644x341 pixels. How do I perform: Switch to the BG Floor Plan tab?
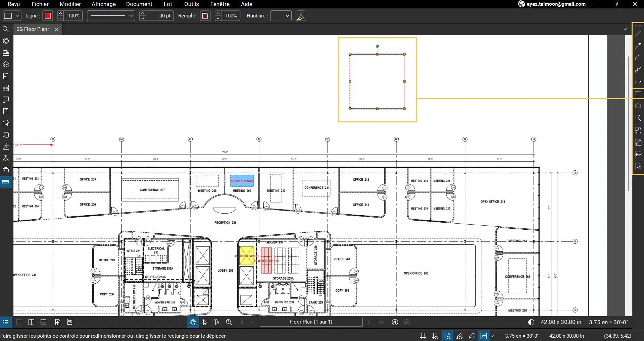tap(33, 29)
